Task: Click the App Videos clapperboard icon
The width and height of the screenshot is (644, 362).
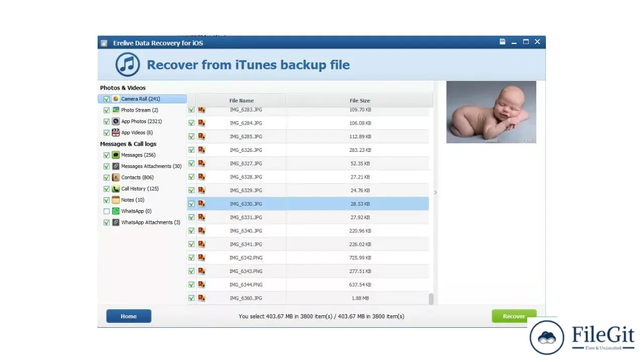Action: [116, 133]
